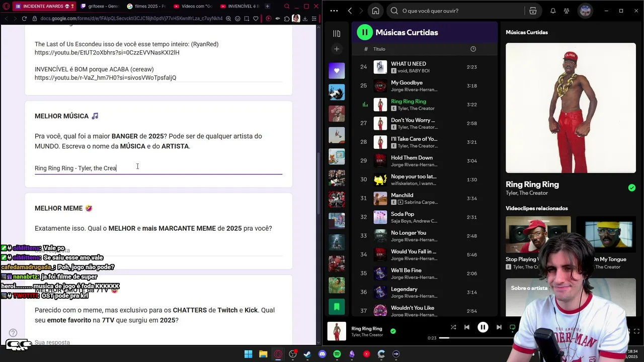This screenshot has height=362, width=644.
Task: Open cereaw INVENCÍVEL youtu.be link
Action: point(105,78)
